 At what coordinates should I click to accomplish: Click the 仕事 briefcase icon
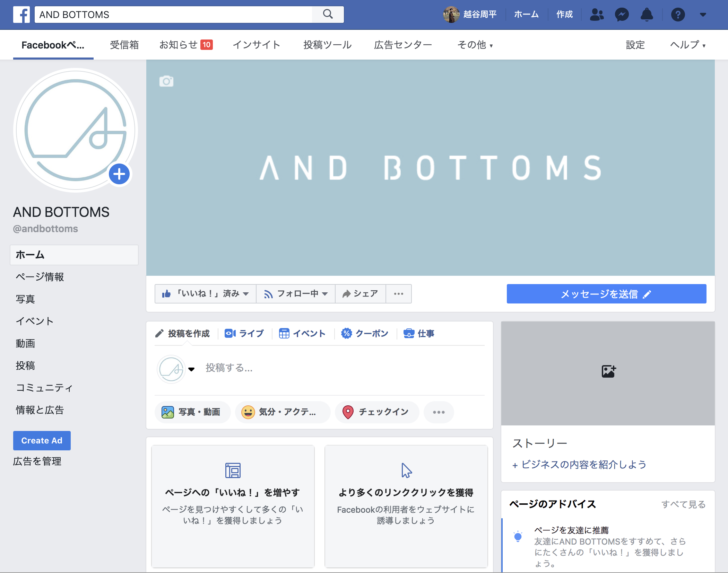(x=409, y=333)
